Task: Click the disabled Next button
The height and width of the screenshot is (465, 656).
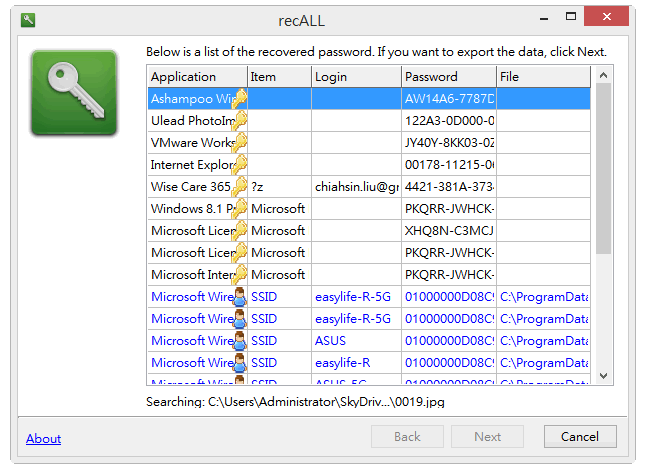Action: (487, 437)
